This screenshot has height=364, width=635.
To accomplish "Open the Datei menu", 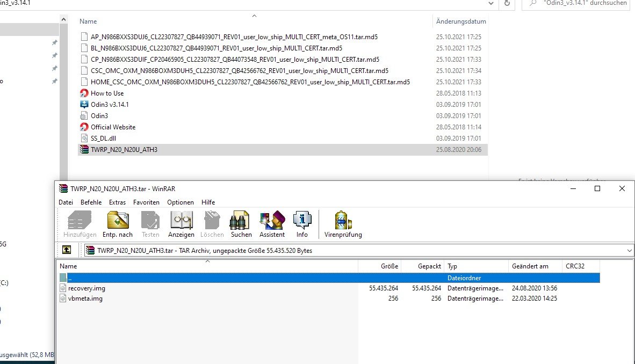I will pos(66,202).
